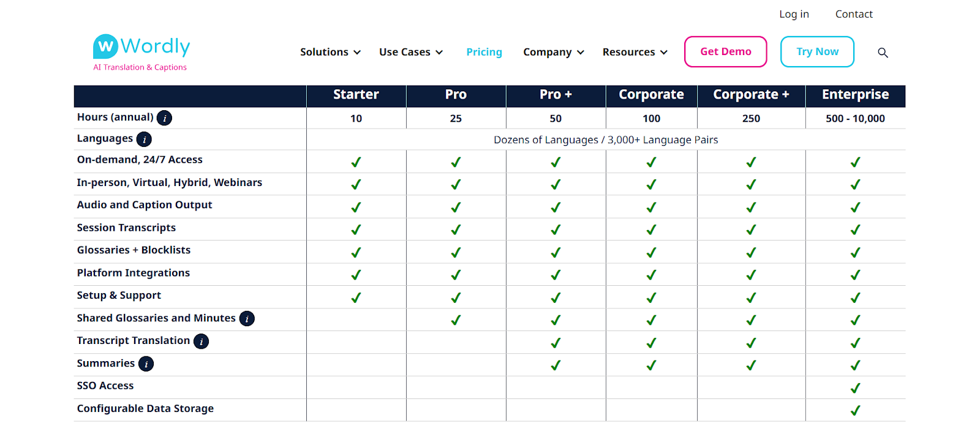
Task: Click the Hours (annual) row label
Action: click(x=115, y=117)
